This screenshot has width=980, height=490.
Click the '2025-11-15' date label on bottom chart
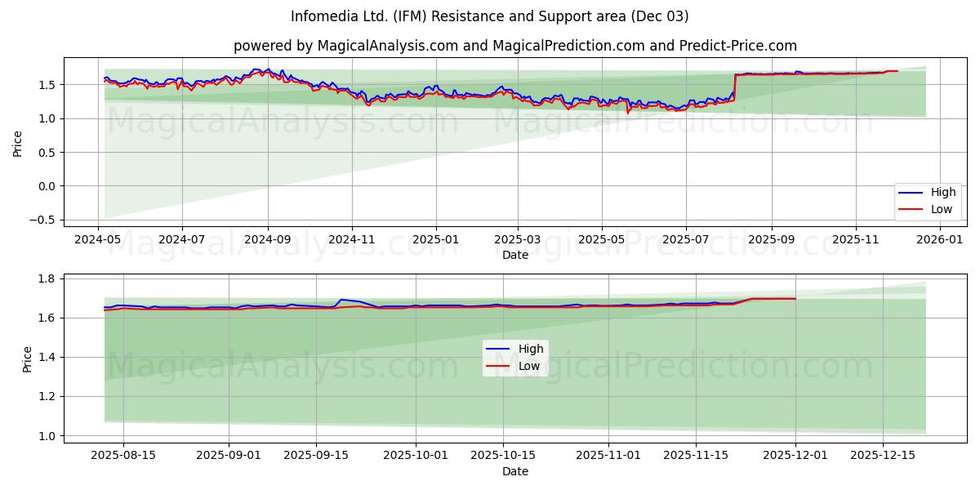click(696, 456)
